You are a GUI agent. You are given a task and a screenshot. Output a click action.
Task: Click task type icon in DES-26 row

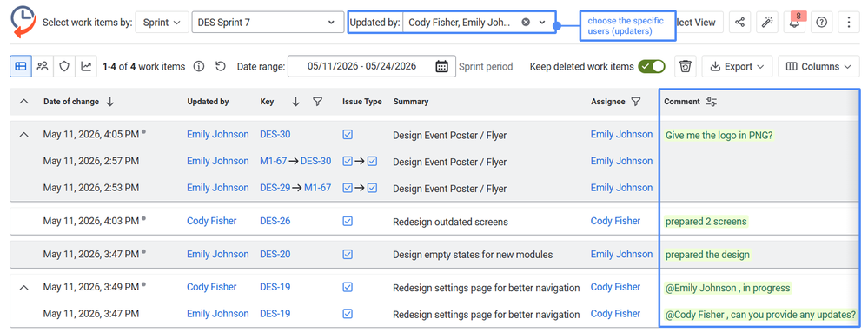(x=348, y=221)
